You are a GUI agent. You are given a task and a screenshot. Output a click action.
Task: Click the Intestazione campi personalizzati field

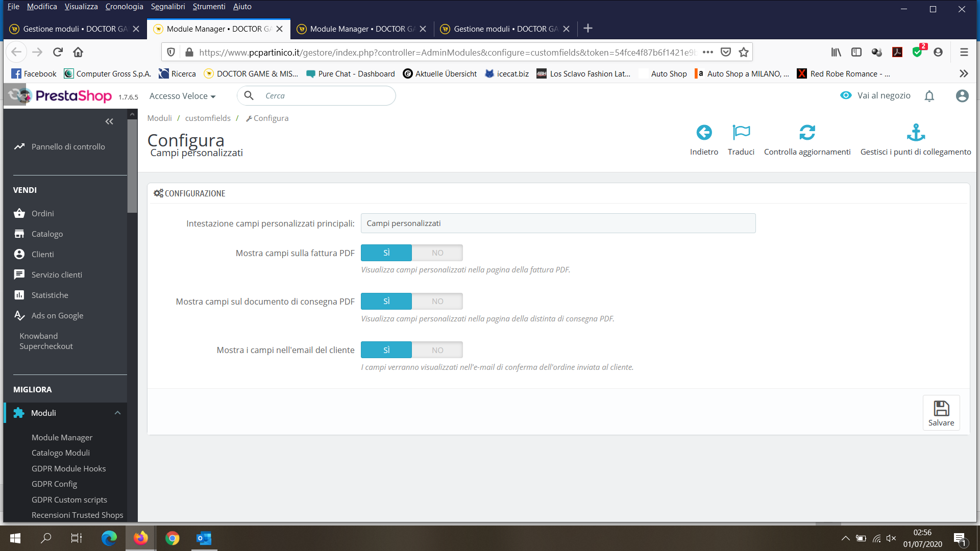point(557,223)
